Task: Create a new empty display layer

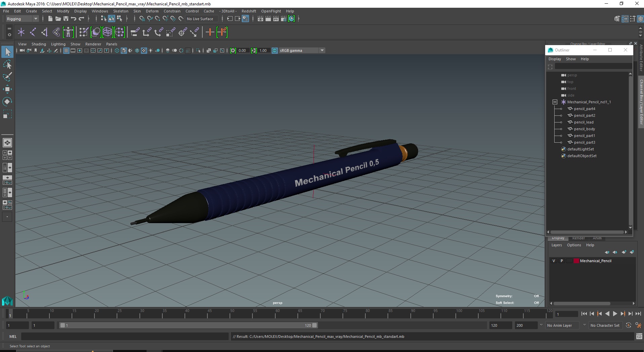Action: [624, 252]
